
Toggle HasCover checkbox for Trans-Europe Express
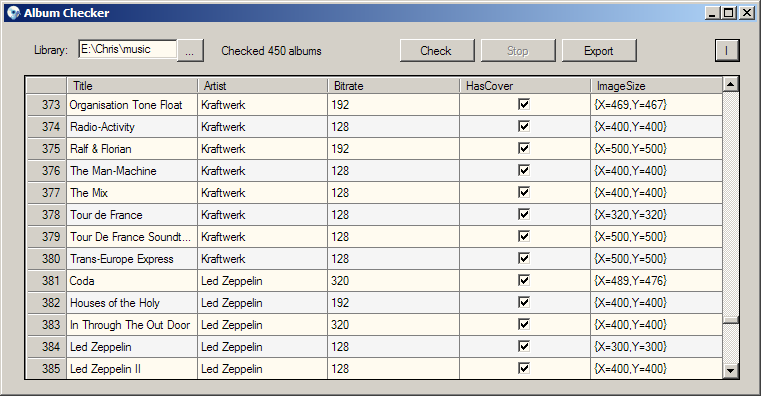point(524,259)
